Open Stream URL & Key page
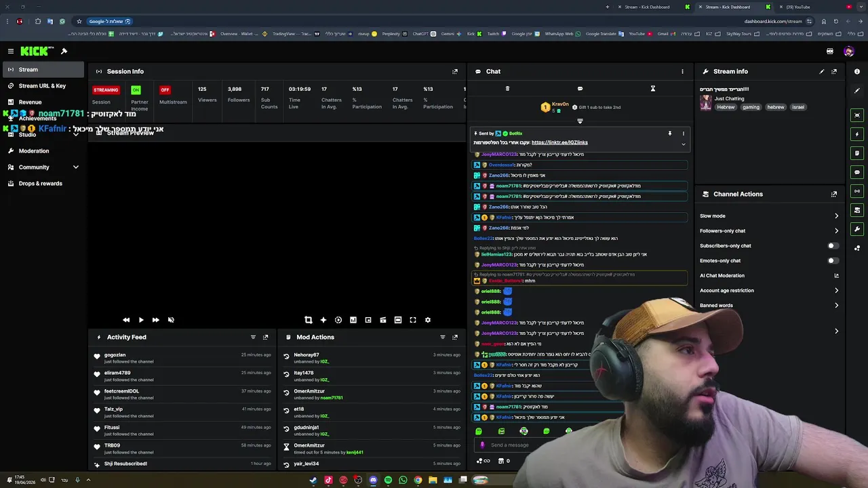 pos(42,86)
